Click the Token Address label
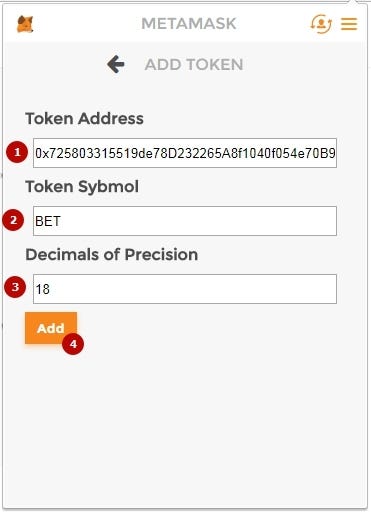This screenshot has width=371, height=512. 84,119
